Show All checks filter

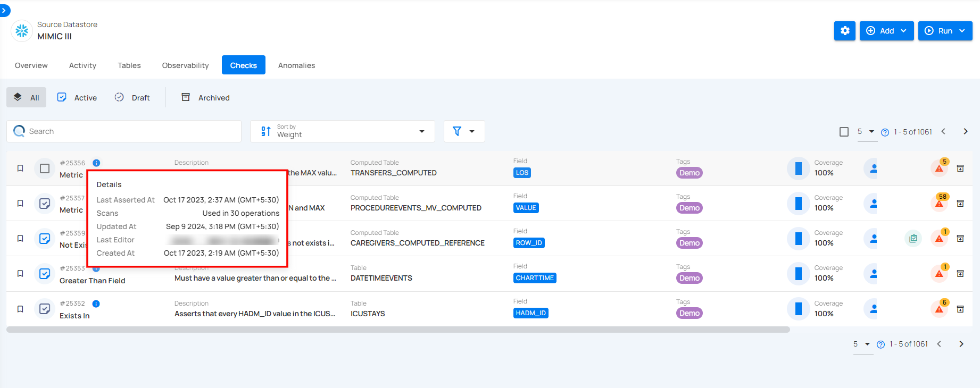(x=27, y=97)
